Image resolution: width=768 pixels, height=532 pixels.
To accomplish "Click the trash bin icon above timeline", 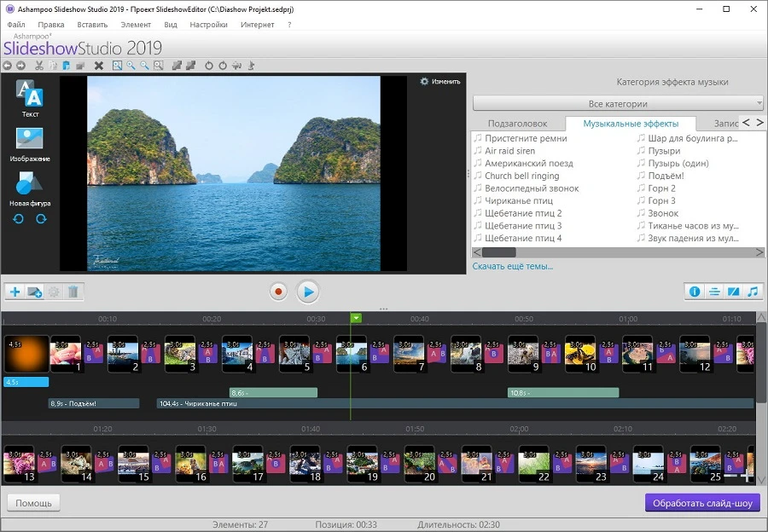I will [73, 292].
